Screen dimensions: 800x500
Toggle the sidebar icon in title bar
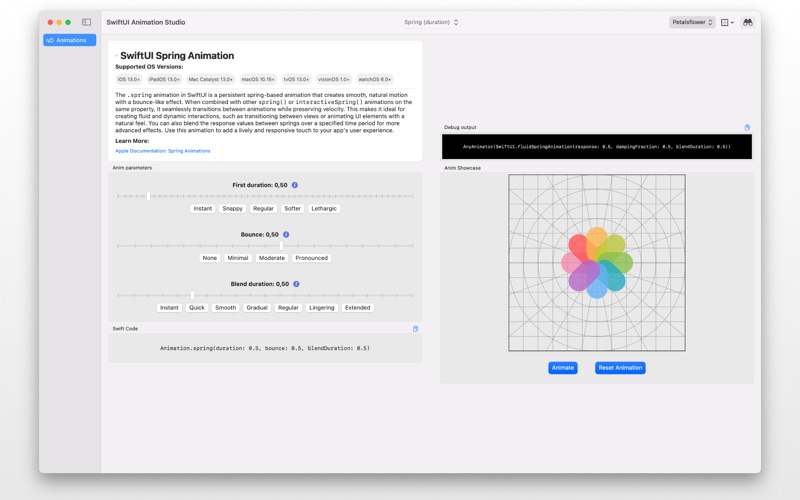coord(87,22)
